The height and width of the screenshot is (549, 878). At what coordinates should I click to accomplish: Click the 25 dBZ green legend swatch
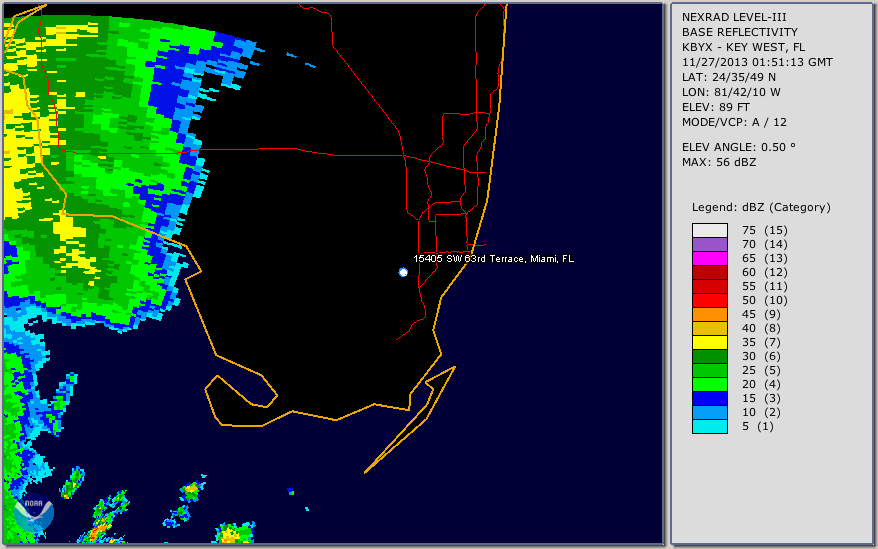point(709,370)
